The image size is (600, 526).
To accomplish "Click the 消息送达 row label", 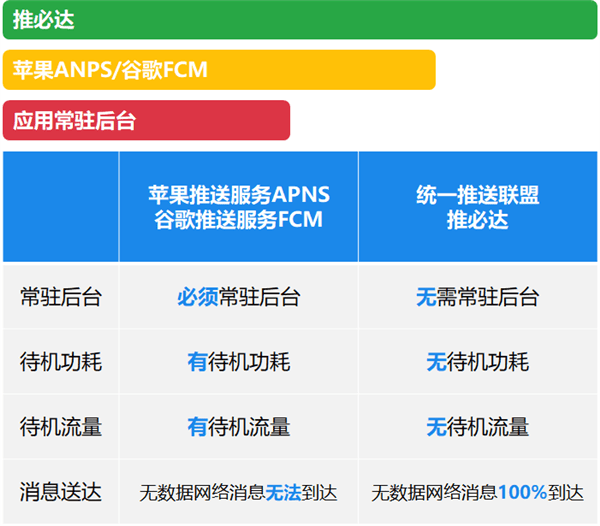I will [61, 492].
